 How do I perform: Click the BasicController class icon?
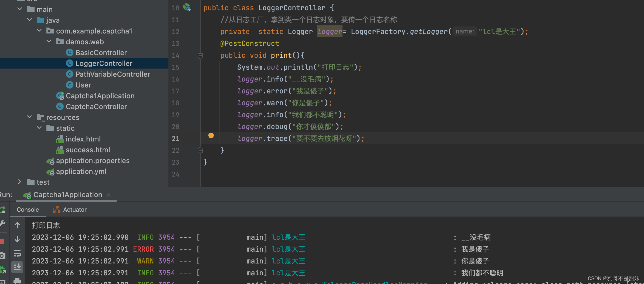(70, 52)
